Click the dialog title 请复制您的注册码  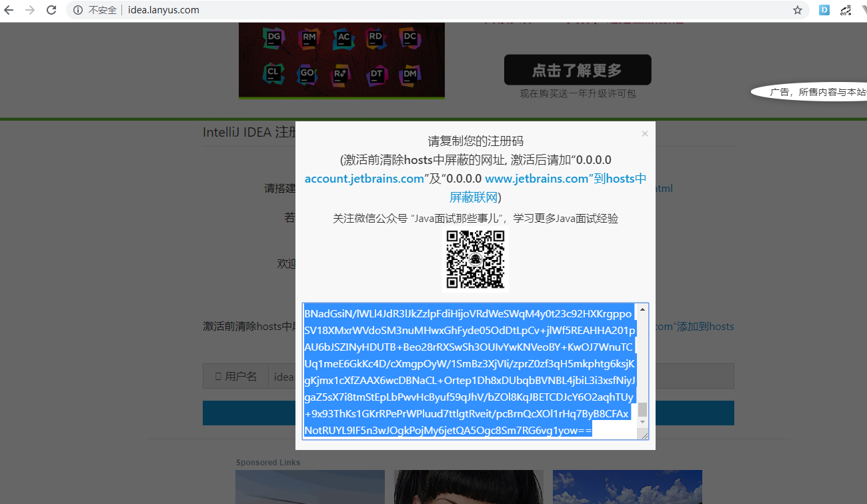tap(476, 141)
